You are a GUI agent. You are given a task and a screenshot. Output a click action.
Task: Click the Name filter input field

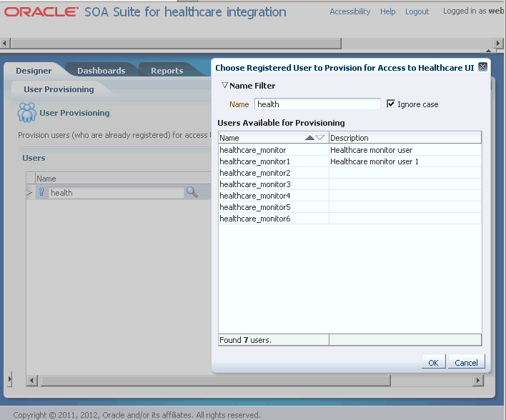pos(317,104)
